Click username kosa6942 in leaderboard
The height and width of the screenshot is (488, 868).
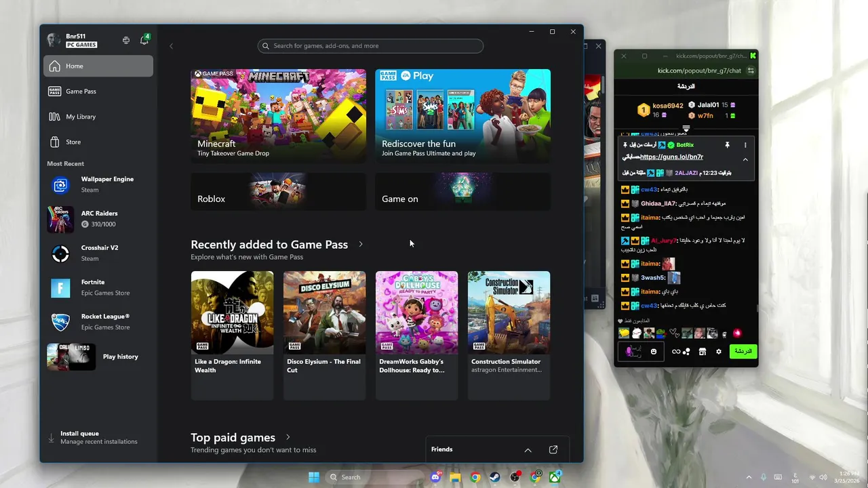[x=668, y=106]
